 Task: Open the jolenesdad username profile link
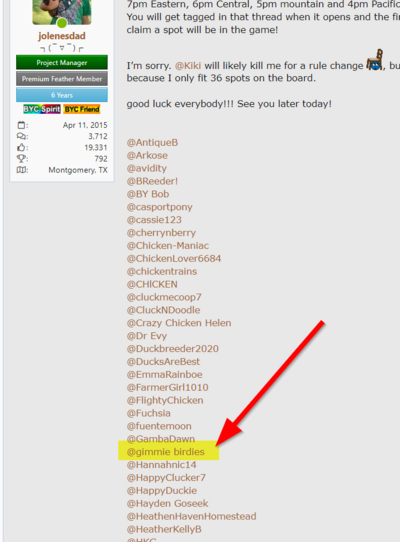click(x=62, y=36)
